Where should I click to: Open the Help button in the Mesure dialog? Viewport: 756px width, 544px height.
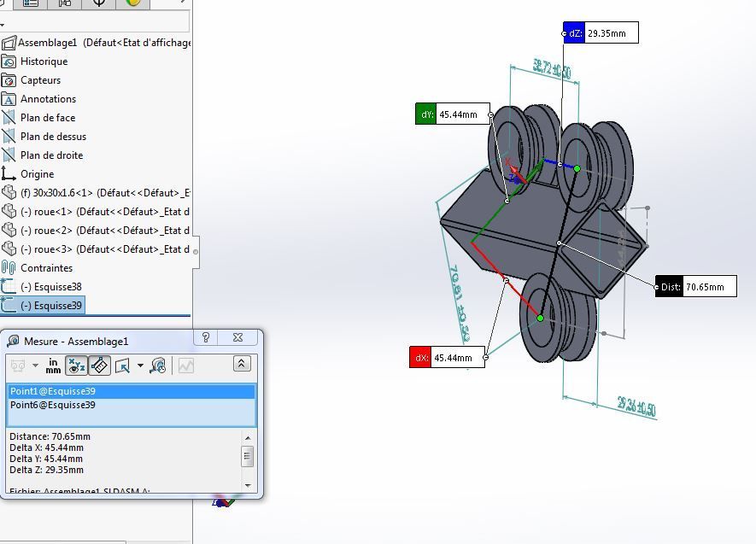pos(206,337)
